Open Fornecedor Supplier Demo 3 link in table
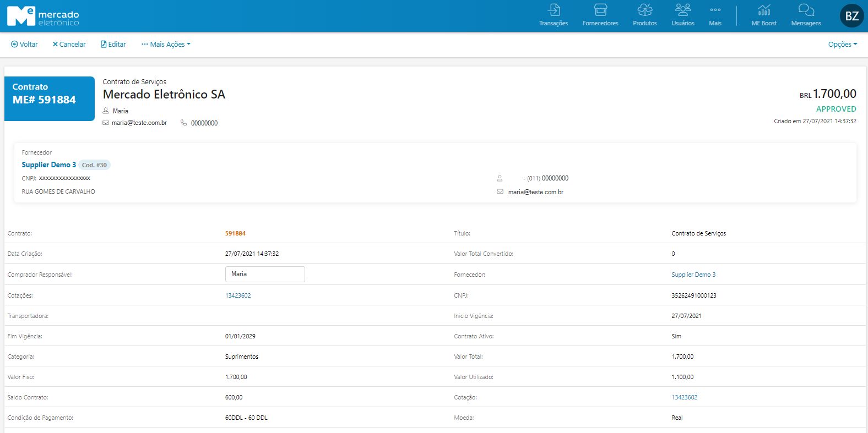 click(x=693, y=275)
